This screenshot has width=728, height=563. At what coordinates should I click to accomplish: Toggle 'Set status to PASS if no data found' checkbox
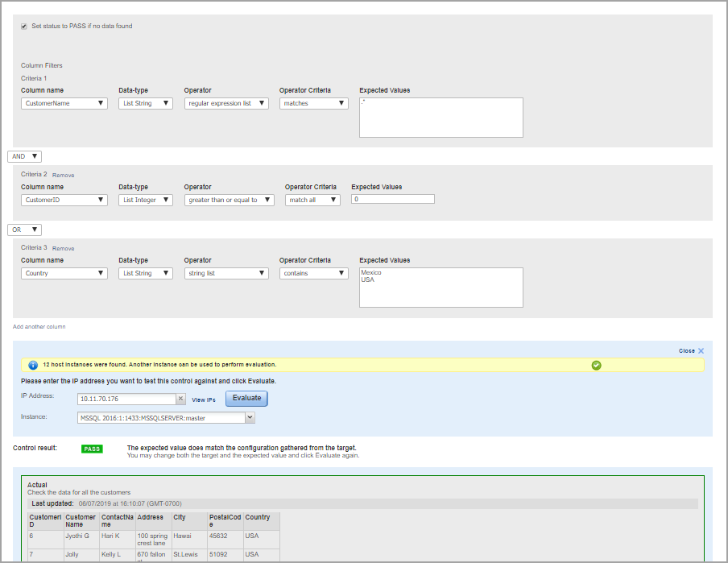[23, 27]
